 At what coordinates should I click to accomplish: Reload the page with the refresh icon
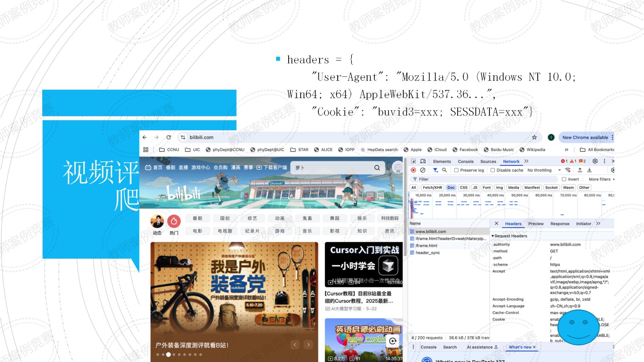(x=169, y=138)
